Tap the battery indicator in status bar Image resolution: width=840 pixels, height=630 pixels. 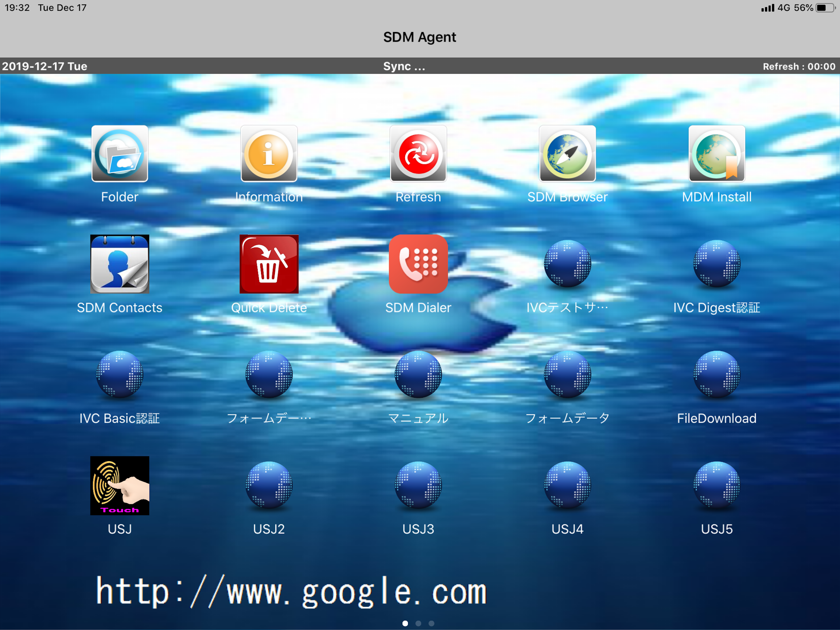[x=825, y=8]
